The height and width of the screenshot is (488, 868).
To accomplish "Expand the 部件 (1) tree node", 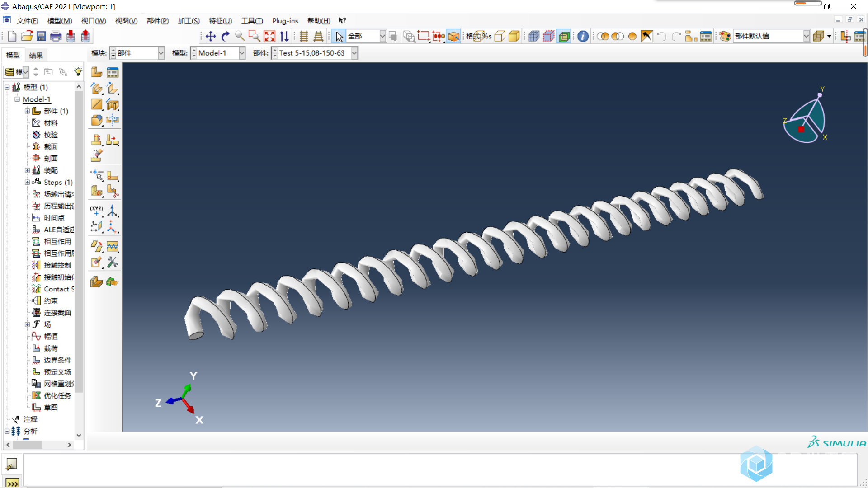I will pyautogui.click(x=27, y=111).
